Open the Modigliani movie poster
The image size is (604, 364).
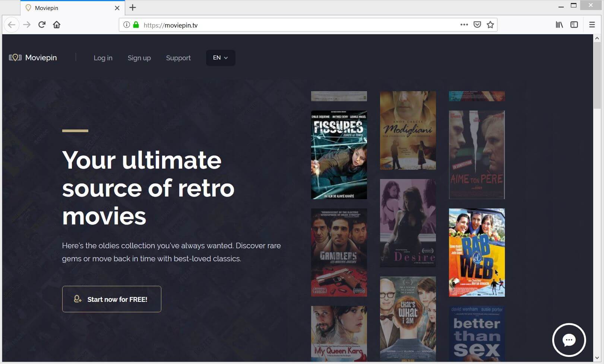click(x=408, y=130)
